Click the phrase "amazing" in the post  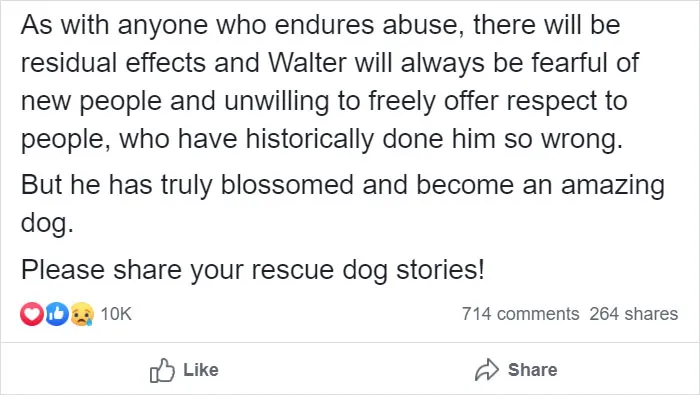(x=613, y=186)
